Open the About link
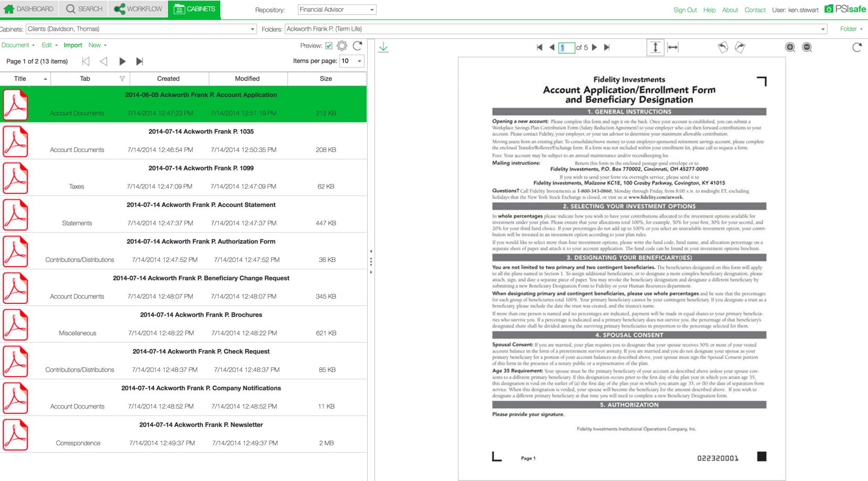 (730, 10)
